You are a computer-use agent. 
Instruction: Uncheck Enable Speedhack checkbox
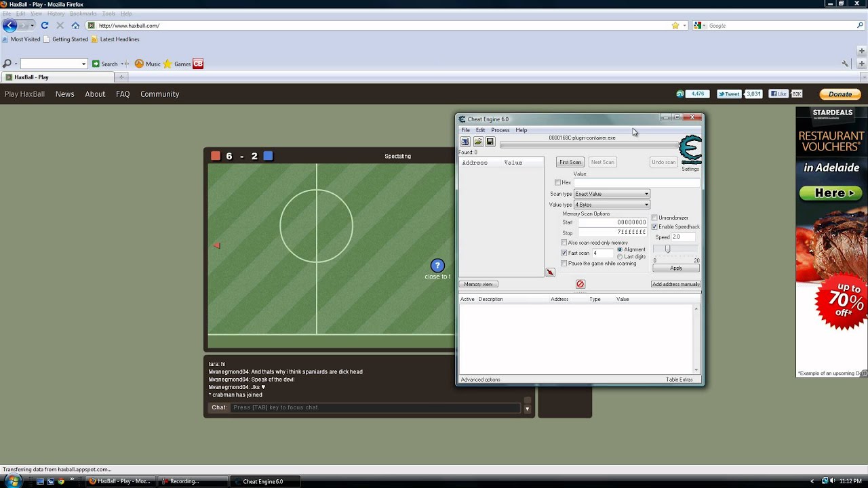point(654,226)
